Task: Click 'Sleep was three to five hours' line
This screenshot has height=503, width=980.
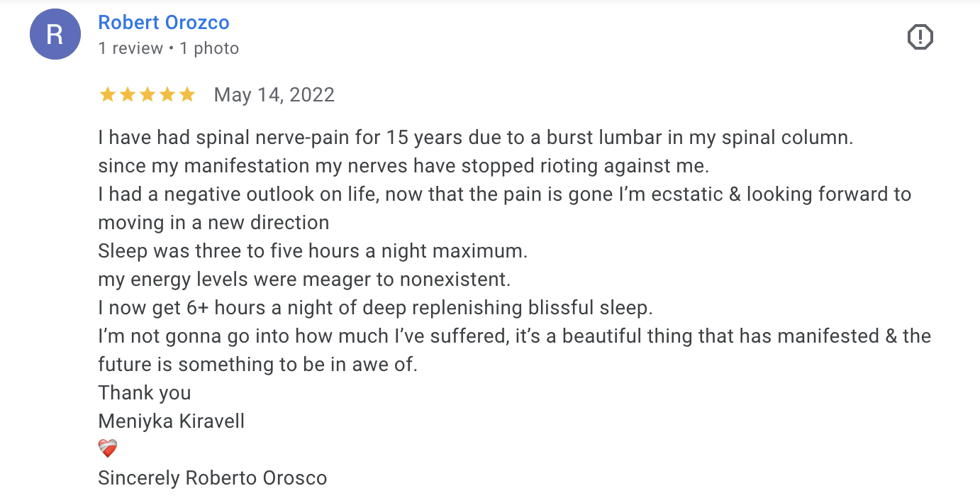Action: coord(313,251)
